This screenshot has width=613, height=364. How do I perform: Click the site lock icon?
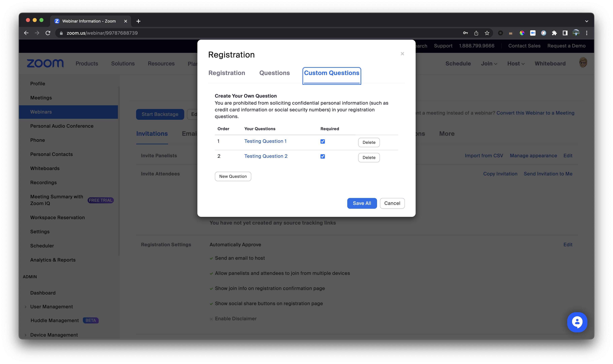click(x=61, y=33)
